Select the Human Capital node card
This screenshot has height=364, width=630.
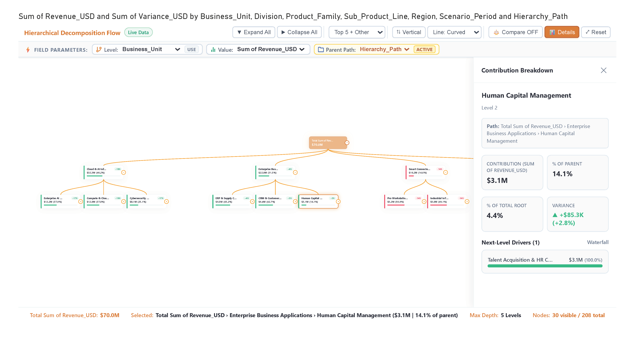[318, 202]
